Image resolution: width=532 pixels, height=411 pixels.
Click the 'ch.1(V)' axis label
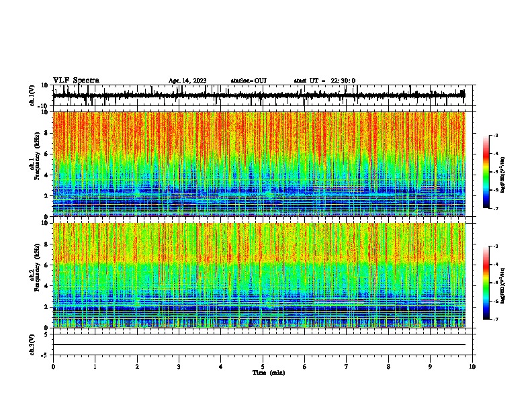[x=32, y=95]
